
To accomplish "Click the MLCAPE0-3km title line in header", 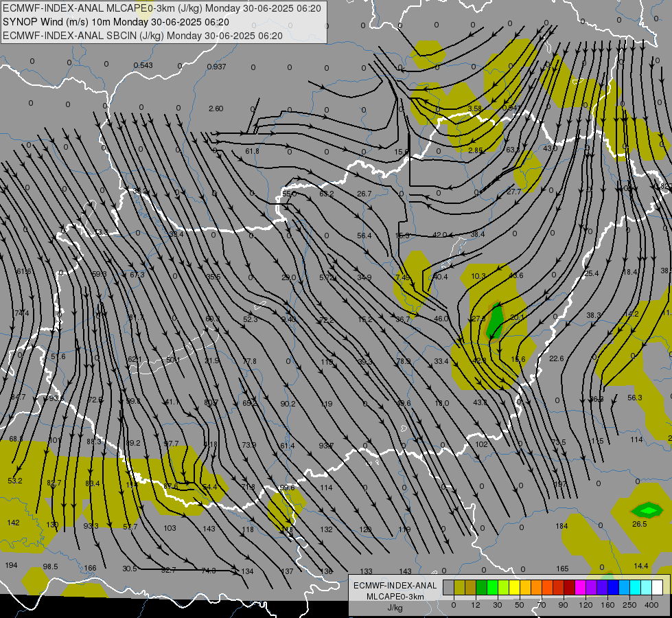I will (x=161, y=8).
